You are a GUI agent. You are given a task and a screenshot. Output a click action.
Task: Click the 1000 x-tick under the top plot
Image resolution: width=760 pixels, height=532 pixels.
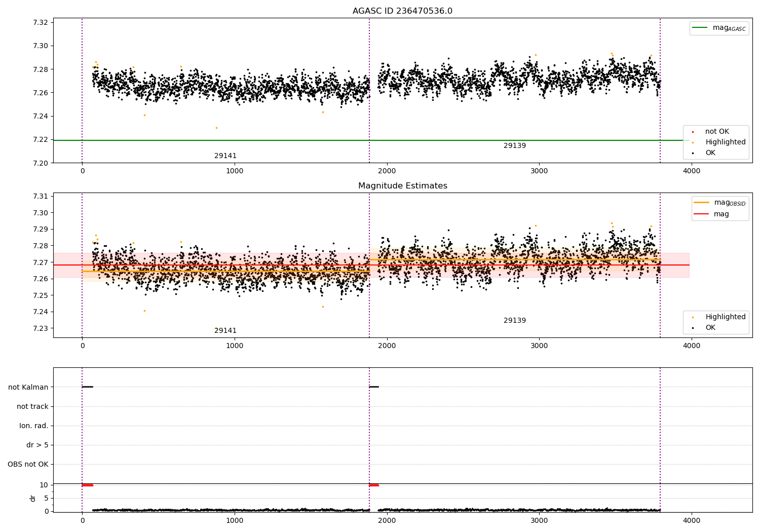click(235, 171)
